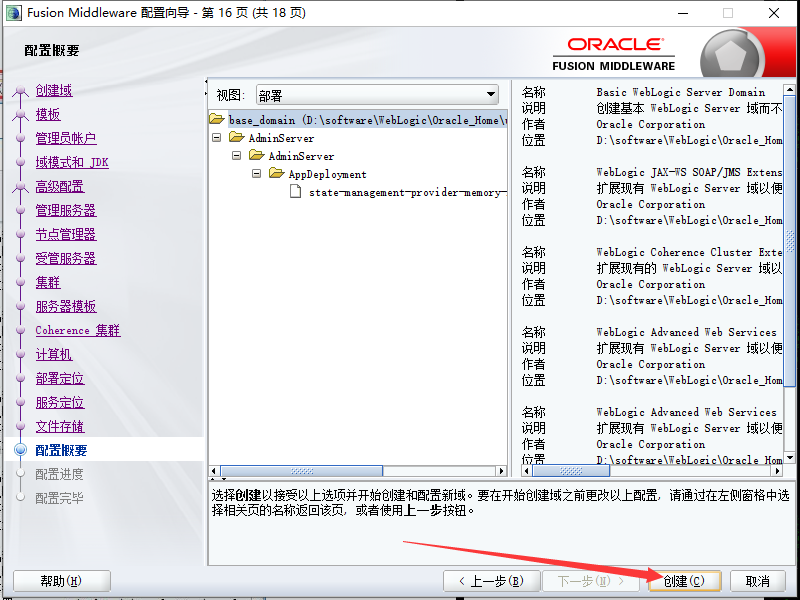Click Basic WebLogic Server Domain name text
800x600 pixels.
[681, 92]
